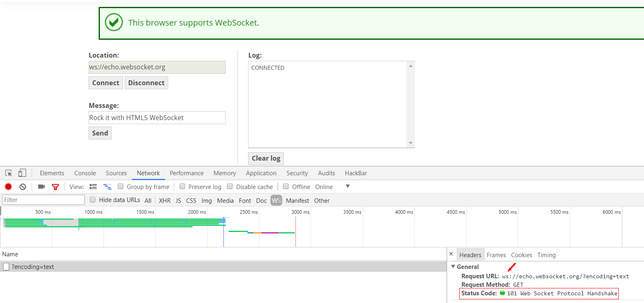Toggle the red filter funnel icon
Screen dimensions: 644x303
click(56, 187)
